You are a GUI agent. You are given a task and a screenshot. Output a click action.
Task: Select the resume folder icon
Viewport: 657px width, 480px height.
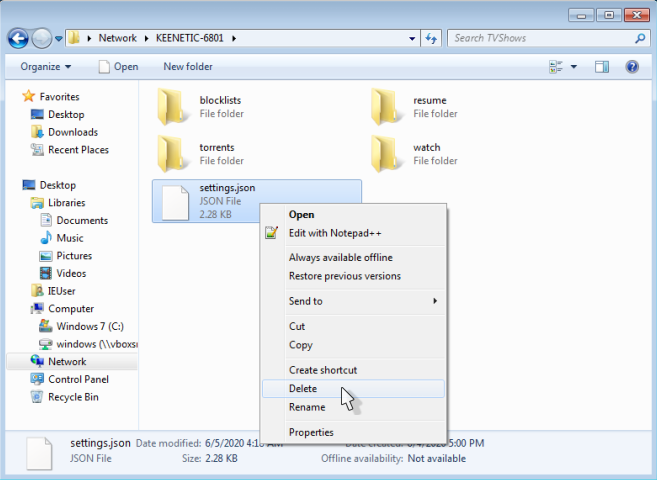coord(388,107)
